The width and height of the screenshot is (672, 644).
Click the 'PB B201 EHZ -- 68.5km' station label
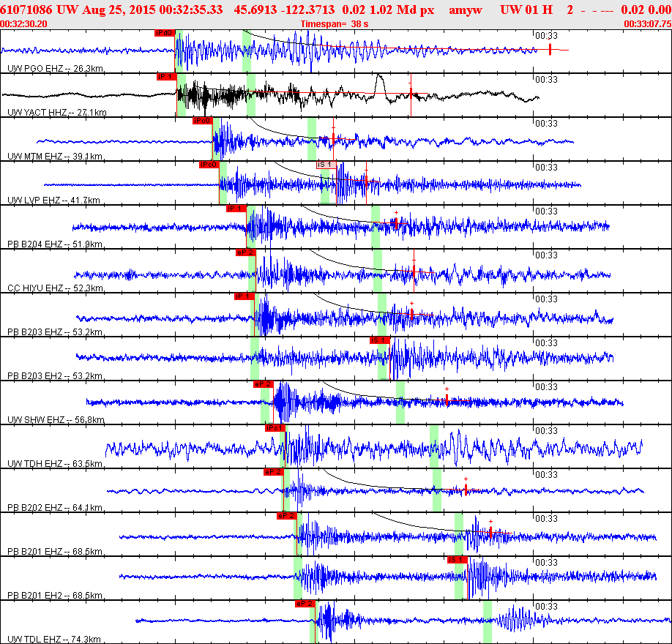click(55, 552)
